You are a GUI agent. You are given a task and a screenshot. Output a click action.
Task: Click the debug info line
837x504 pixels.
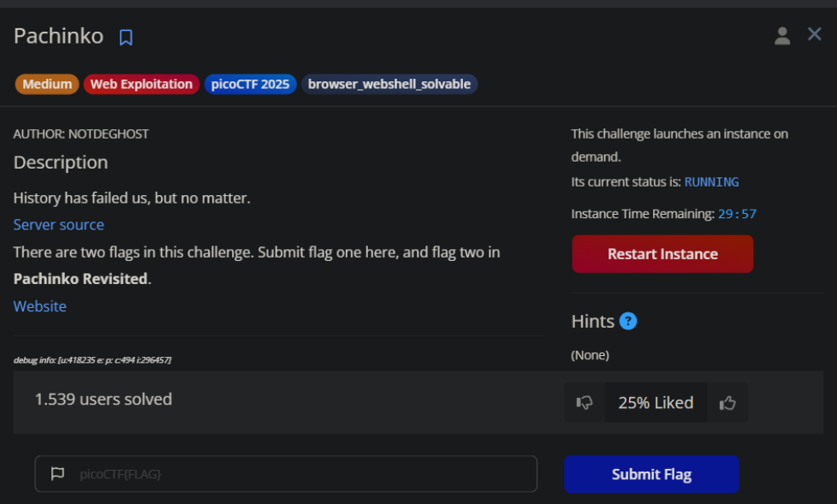(x=92, y=360)
